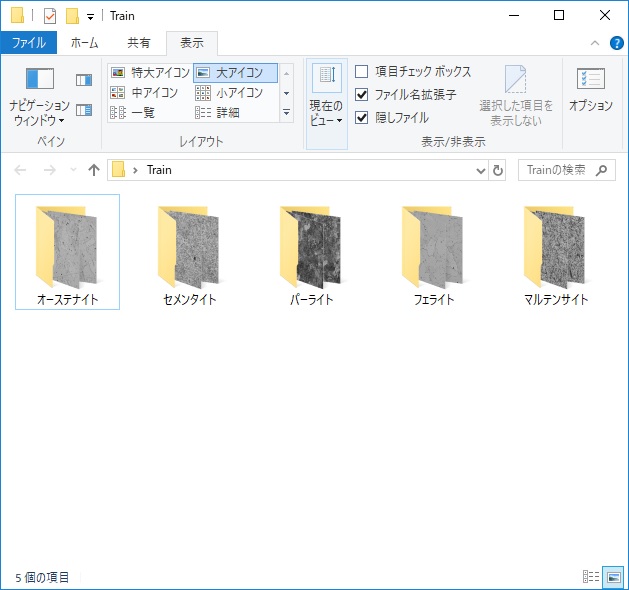Click address bar chevron before Train
Image resolution: width=629 pixels, height=590 pixels.
pos(135,170)
